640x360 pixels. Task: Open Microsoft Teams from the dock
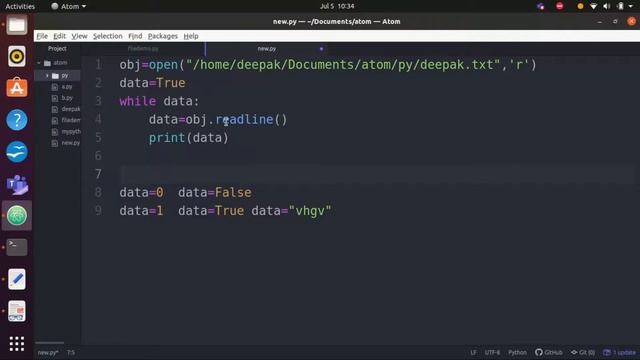[x=17, y=184]
